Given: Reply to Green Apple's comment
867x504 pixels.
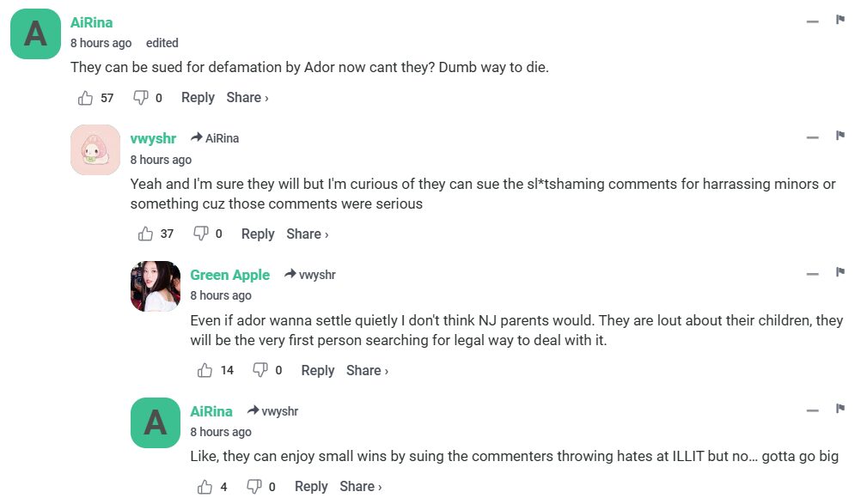Looking at the screenshot, I should pos(317,370).
